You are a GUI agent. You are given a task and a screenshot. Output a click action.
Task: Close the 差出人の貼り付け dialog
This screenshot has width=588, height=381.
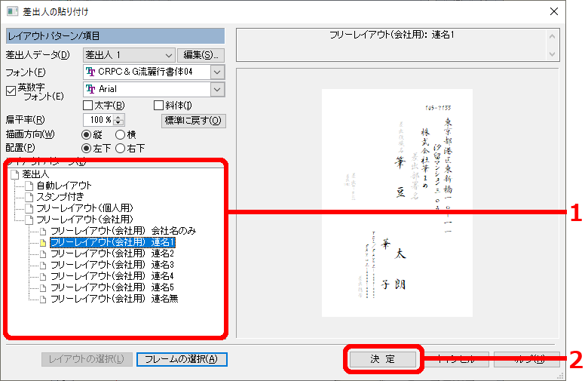554,11
